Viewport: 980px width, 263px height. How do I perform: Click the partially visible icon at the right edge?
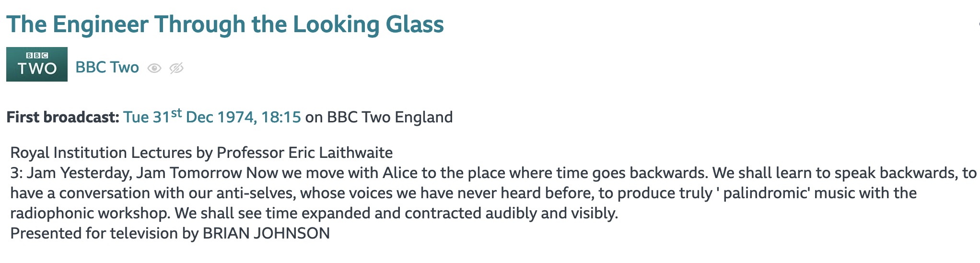pyautogui.click(x=978, y=24)
